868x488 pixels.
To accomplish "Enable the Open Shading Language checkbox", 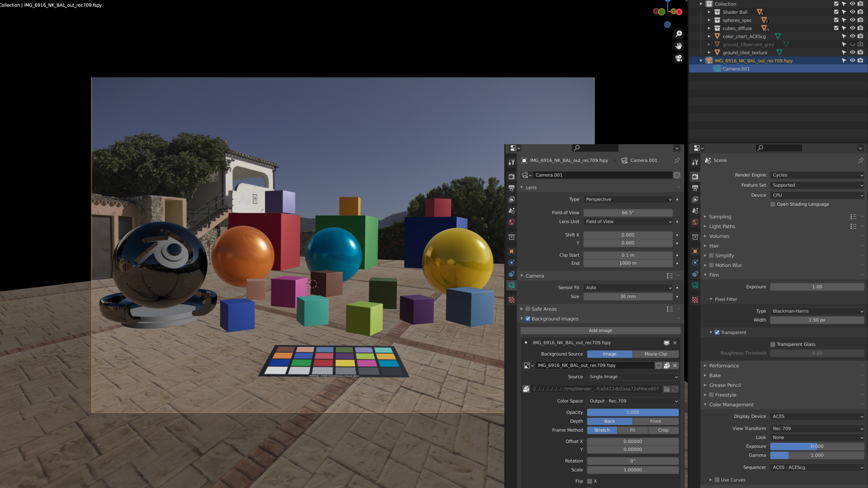I will click(773, 204).
